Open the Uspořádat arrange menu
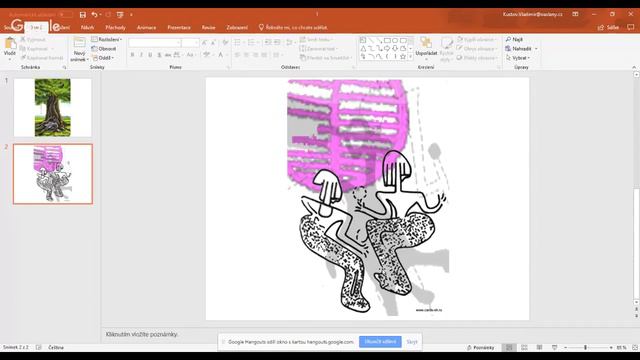 tap(426, 48)
